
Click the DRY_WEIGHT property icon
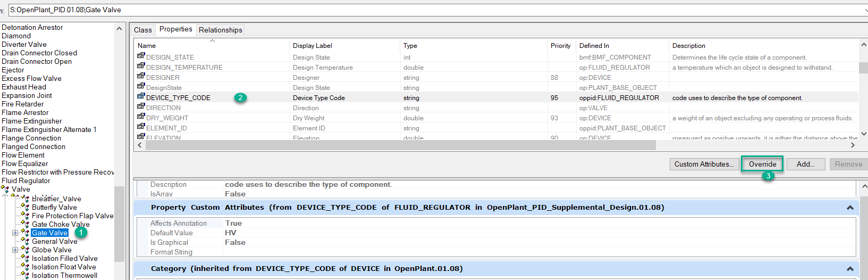tap(141, 117)
